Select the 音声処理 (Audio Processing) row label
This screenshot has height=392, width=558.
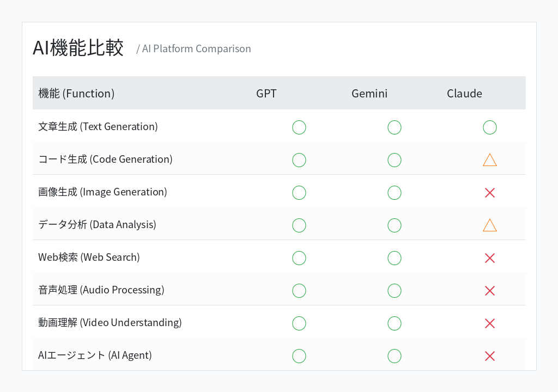(101, 290)
